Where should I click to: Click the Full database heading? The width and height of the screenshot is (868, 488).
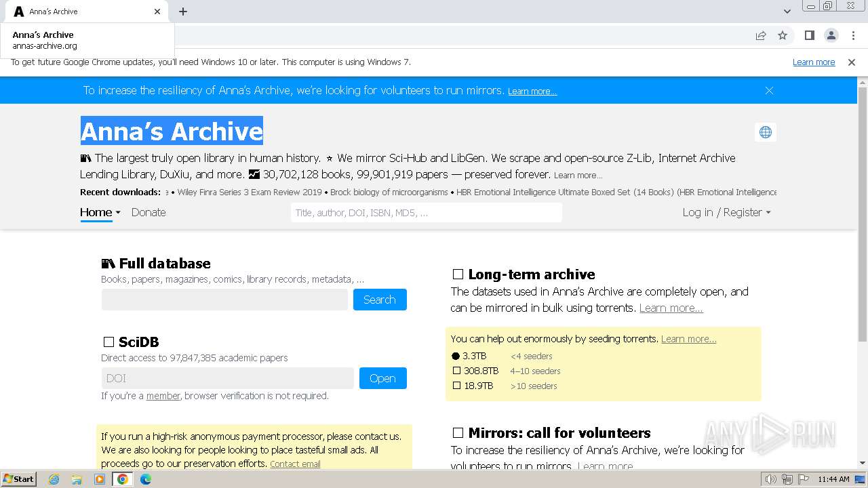click(x=156, y=264)
